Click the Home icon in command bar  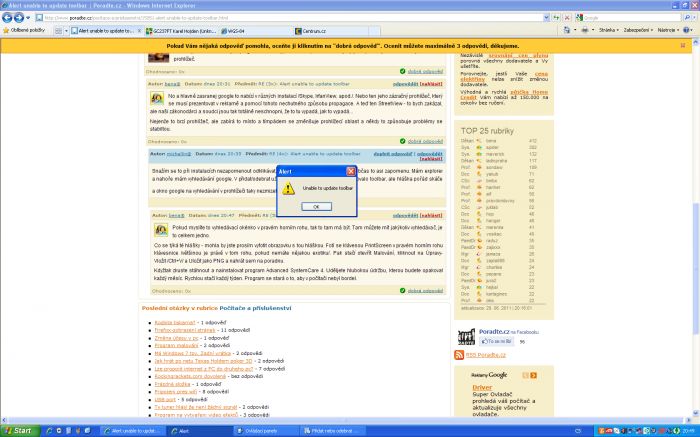pos(567,30)
